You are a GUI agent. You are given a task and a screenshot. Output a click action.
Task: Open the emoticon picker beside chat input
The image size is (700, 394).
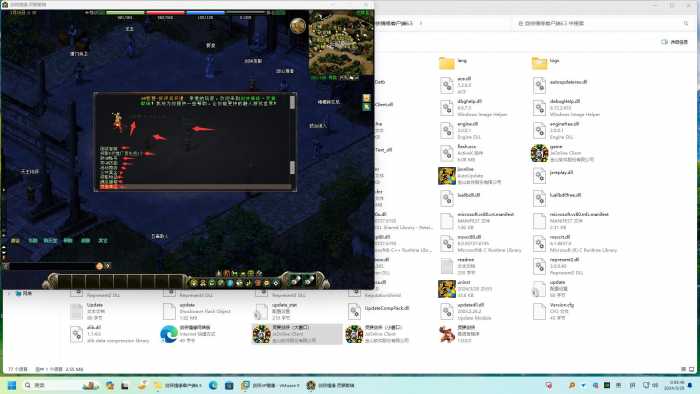tap(99, 266)
